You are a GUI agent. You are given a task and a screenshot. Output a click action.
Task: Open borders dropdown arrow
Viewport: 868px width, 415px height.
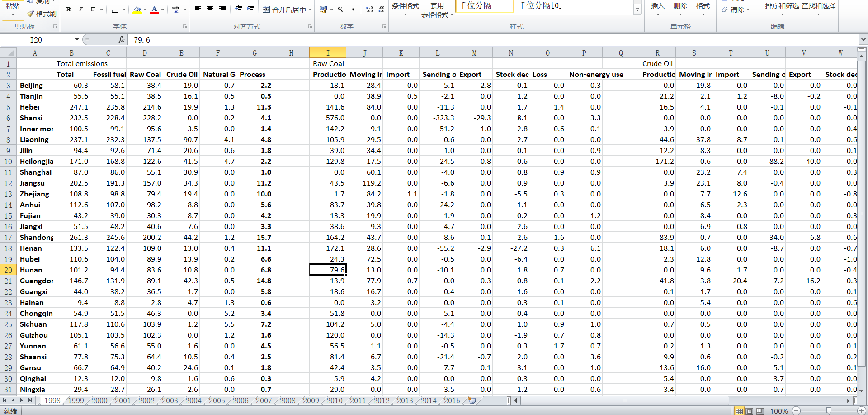[x=123, y=10]
